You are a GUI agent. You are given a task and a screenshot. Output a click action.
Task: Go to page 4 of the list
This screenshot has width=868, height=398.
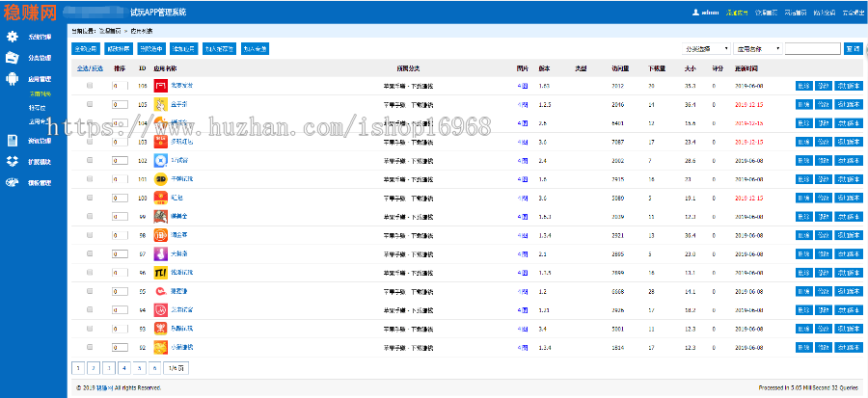[x=123, y=367]
